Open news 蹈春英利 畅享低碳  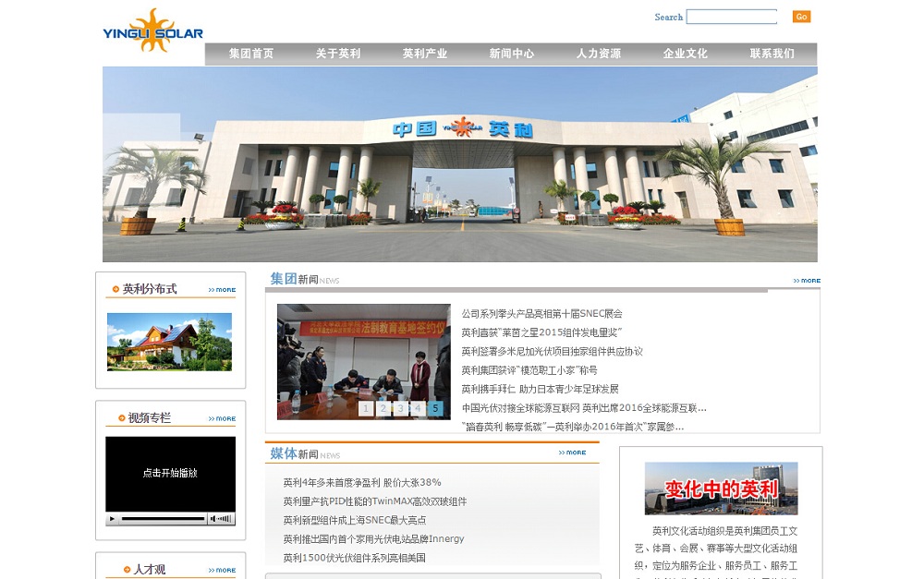point(572,427)
